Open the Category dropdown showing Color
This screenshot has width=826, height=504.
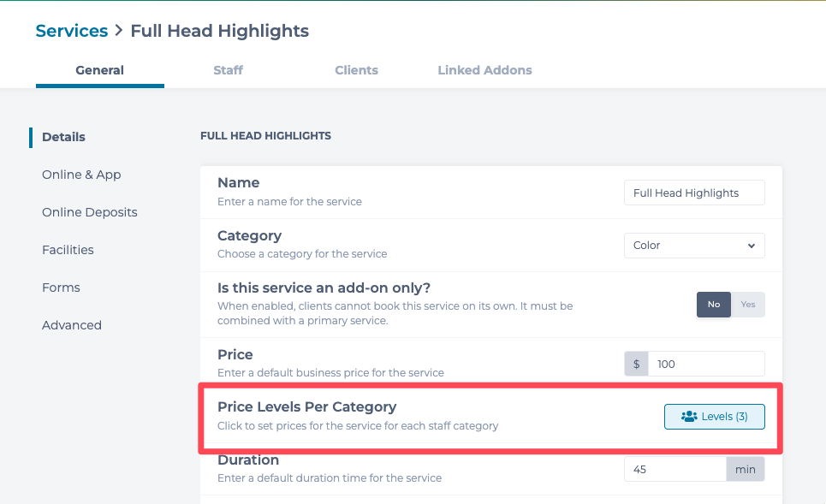click(x=694, y=246)
